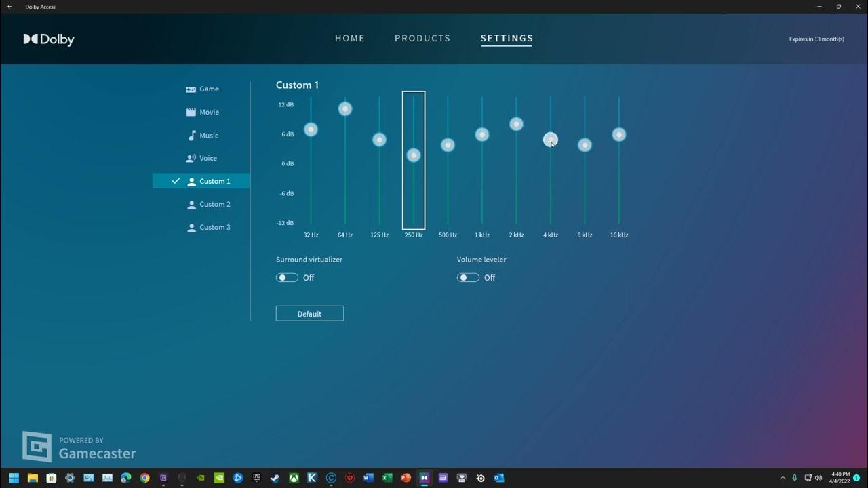This screenshot has height=488, width=868.
Task: Click the 250 Hz slider handle
Action: tap(414, 155)
